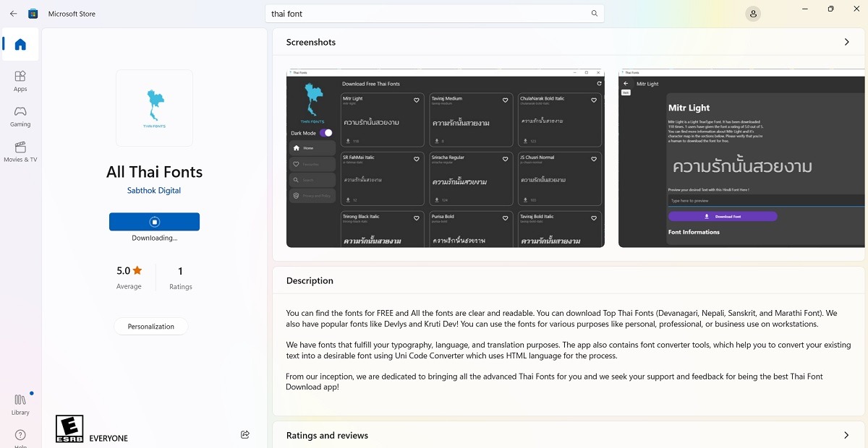Open the account profile icon
Viewport: 868px width, 448px height.
tap(752, 13)
